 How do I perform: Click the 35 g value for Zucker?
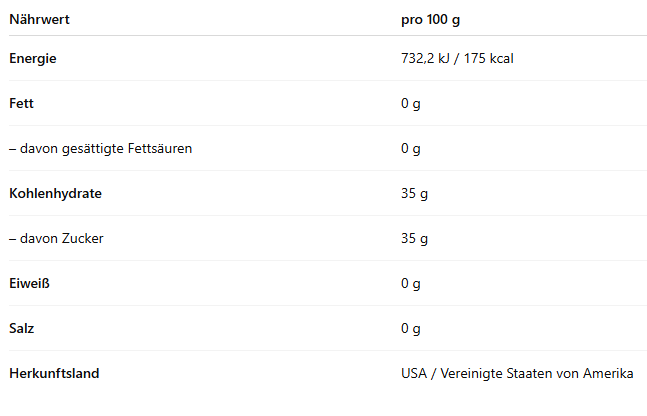(x=414, y=238)
